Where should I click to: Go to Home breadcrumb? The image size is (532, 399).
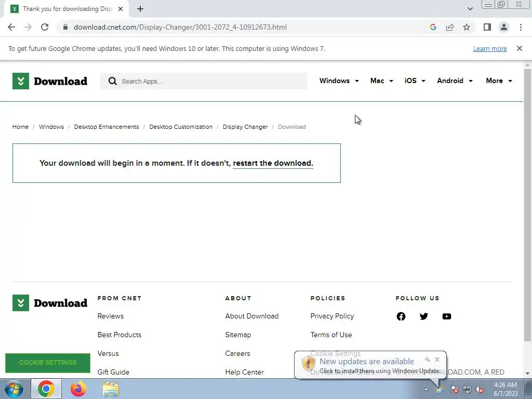click(20, 127)
